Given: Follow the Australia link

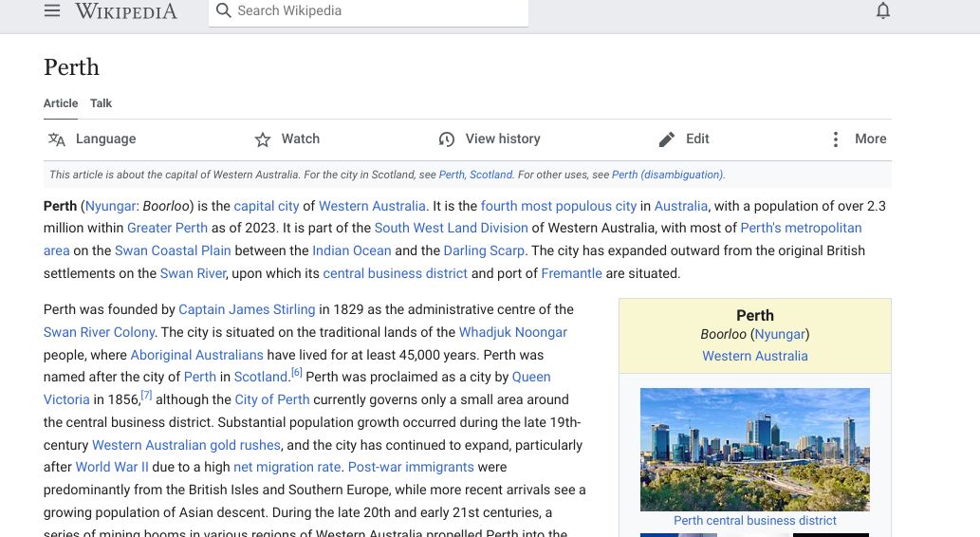Looking at the screenshot, I should (x=680, y=206).
